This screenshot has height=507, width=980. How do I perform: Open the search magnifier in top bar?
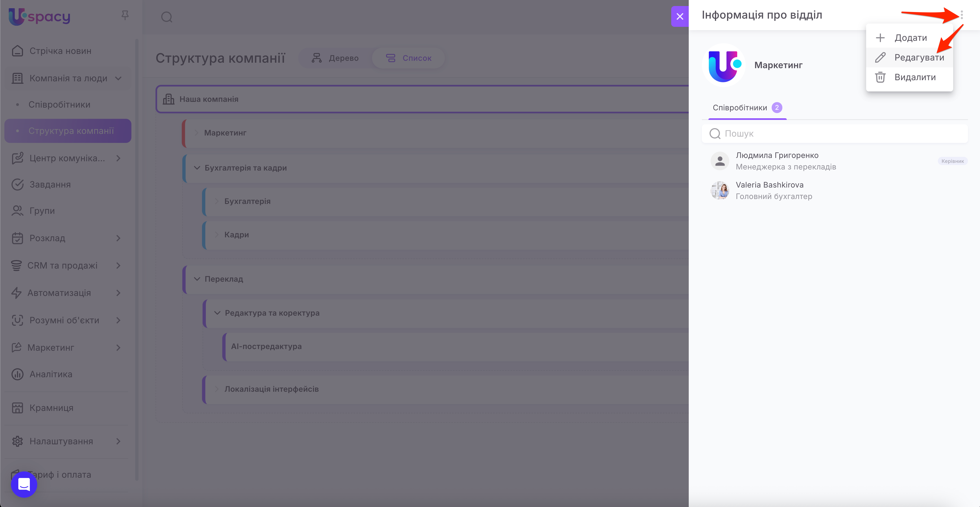tap(167, 17)
